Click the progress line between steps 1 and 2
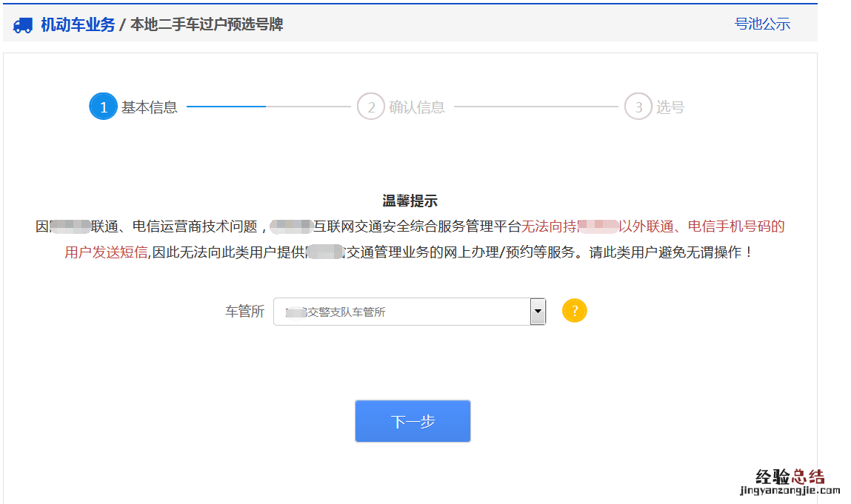 pyautogui.click(x=268, y=107)
